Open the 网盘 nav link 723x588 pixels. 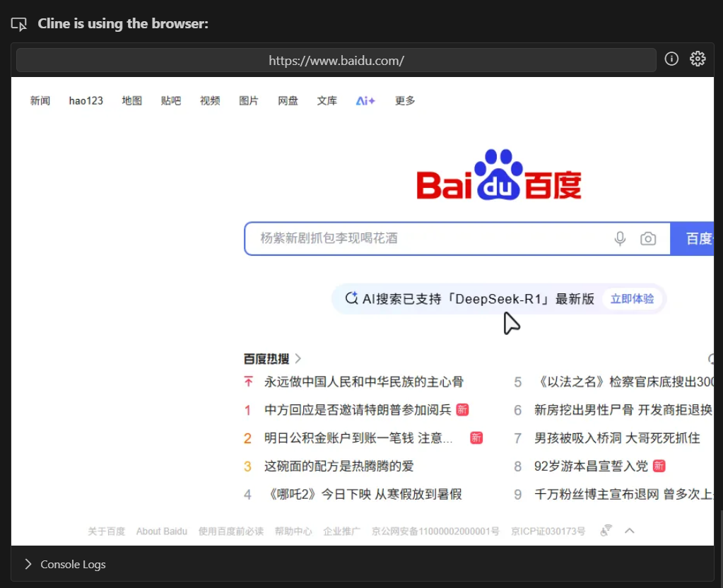point(288,100)
